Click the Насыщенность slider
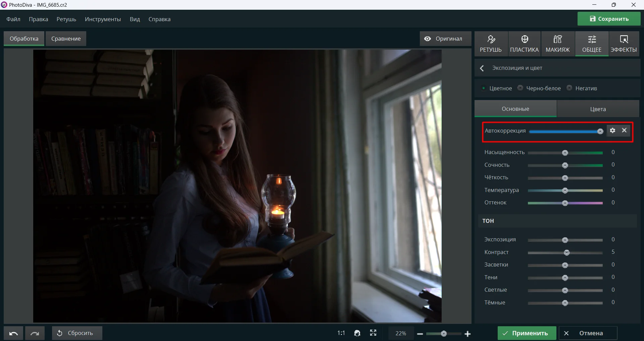Screen dimensions: 644x341 565,153
